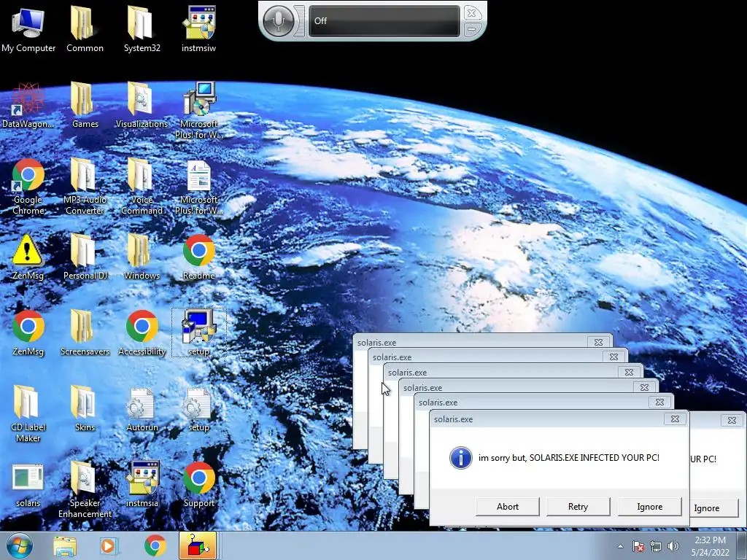Select the Support Chrome icon
The image size is (747, 560).
[198, 485]
